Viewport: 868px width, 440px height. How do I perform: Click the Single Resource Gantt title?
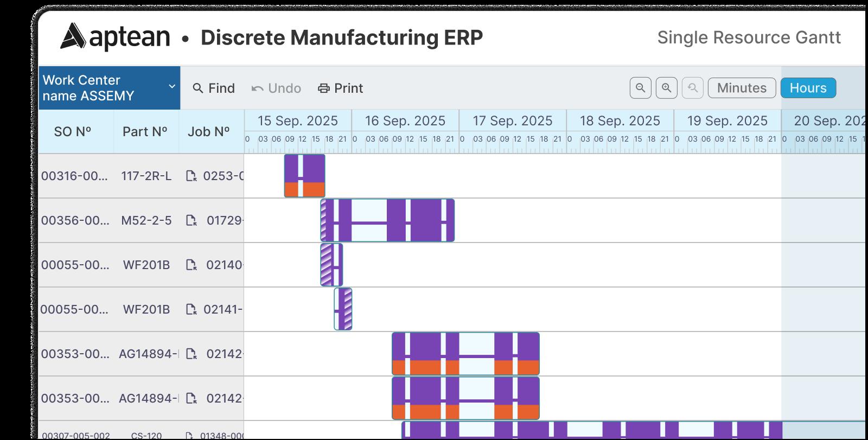pos(749,37)
